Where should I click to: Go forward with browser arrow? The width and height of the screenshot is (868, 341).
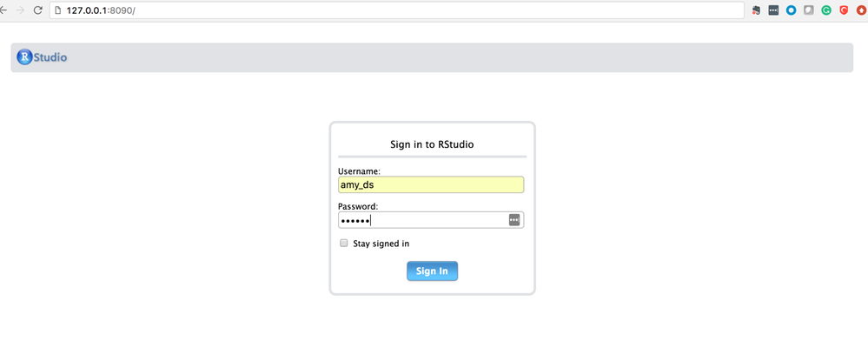21,10
